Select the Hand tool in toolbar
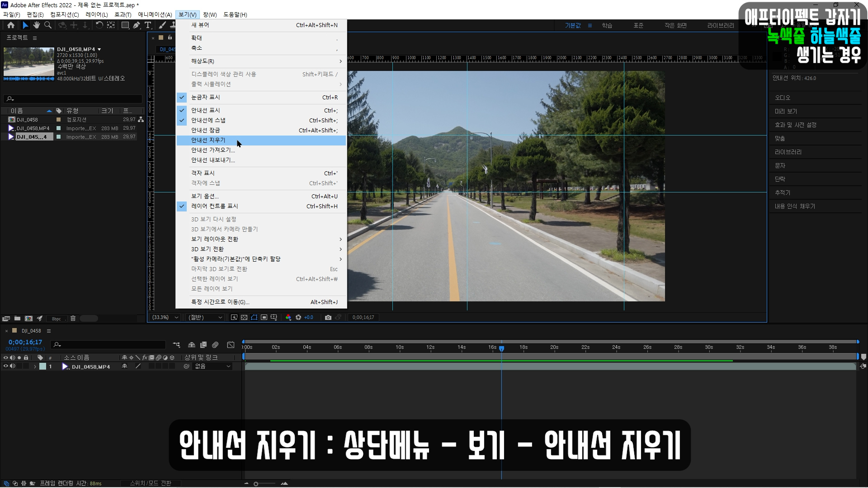Screen dimensions: 868x488 point(37,25)
